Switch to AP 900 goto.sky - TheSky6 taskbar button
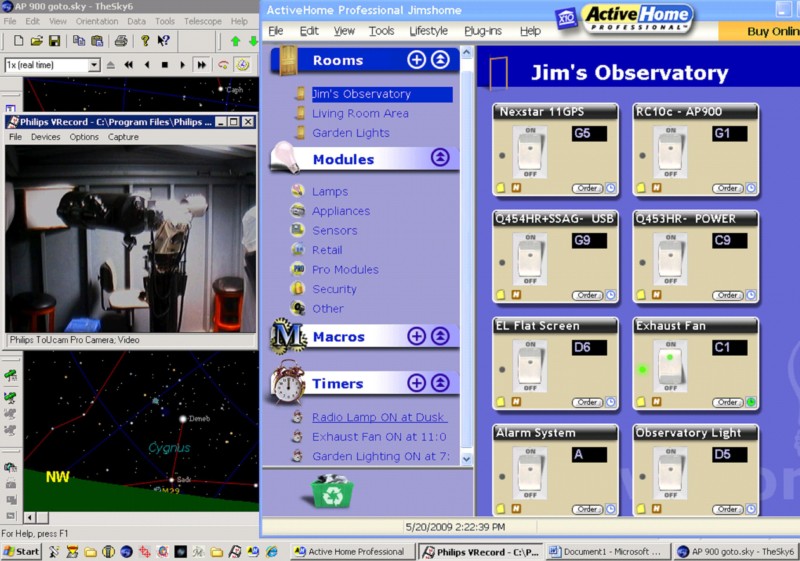The image size is (800, 561). click(x=737, y=552)
